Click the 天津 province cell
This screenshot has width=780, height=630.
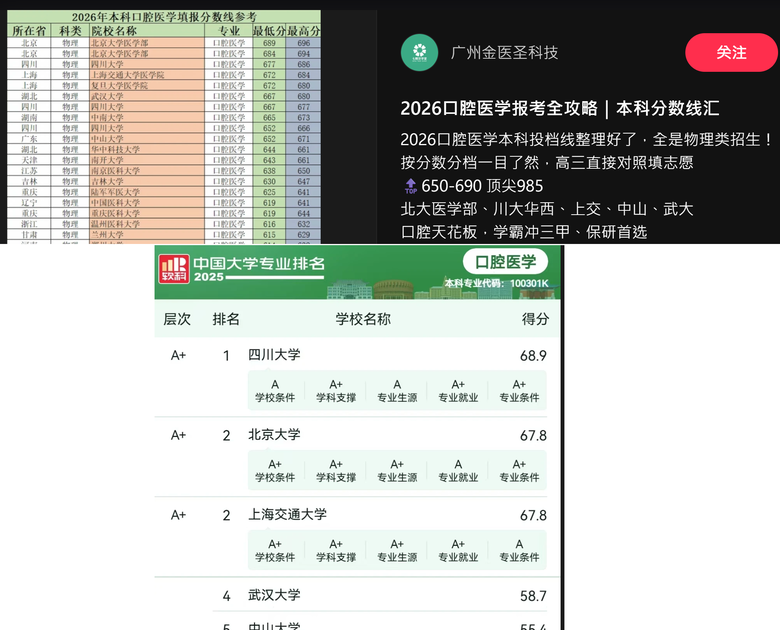(29, 160)
